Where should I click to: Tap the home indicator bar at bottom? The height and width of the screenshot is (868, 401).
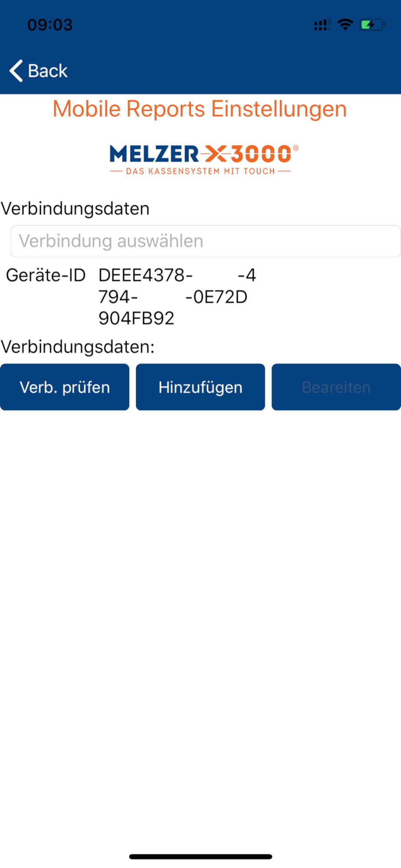200,857
